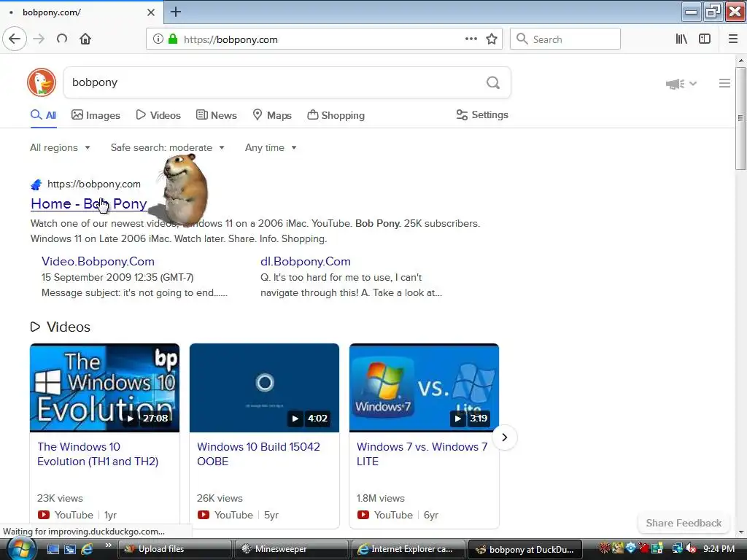
Task: Expand the Any time filter dropdown
Action: (x=271, y=147)
